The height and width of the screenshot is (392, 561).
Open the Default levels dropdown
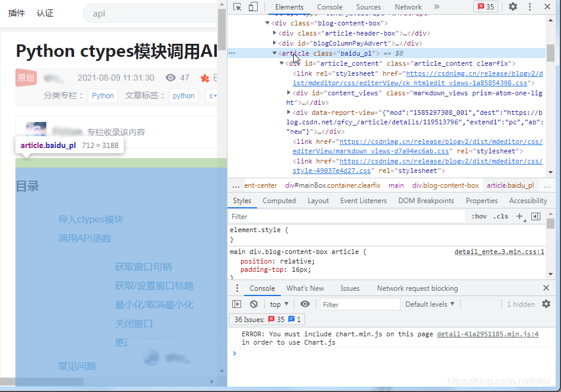click(x=429, y=304)
